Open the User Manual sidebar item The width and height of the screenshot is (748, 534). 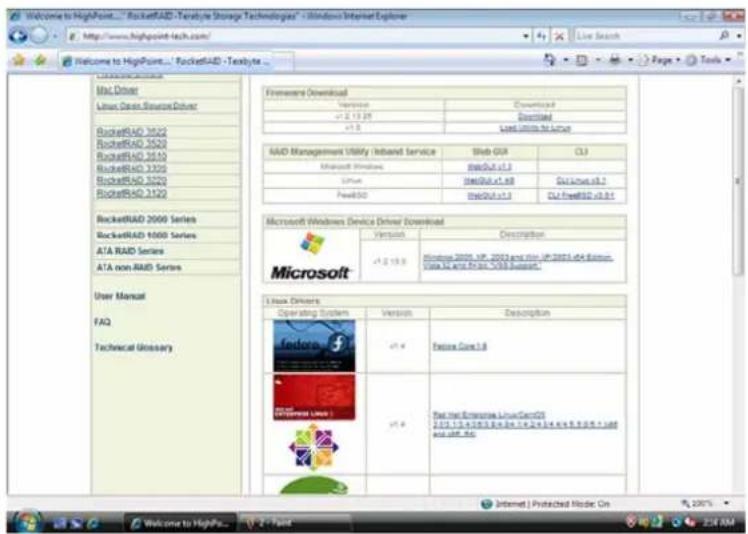pos(120,296)
